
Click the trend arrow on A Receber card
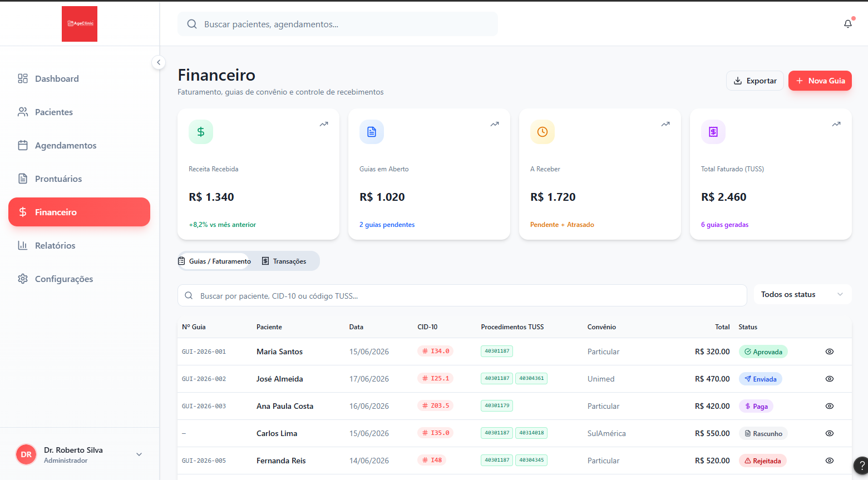click(665, 124)
